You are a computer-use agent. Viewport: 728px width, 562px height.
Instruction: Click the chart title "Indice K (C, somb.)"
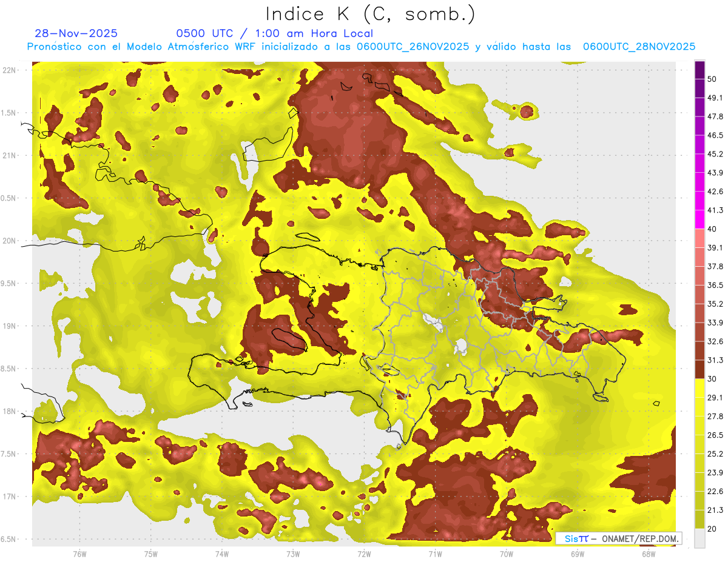(371, 14)
